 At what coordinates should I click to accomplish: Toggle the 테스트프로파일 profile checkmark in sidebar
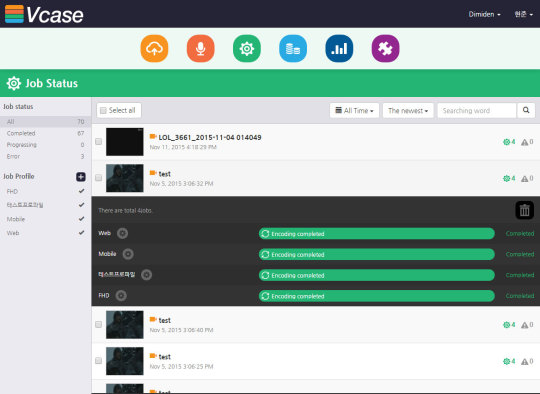click(81, 205)
